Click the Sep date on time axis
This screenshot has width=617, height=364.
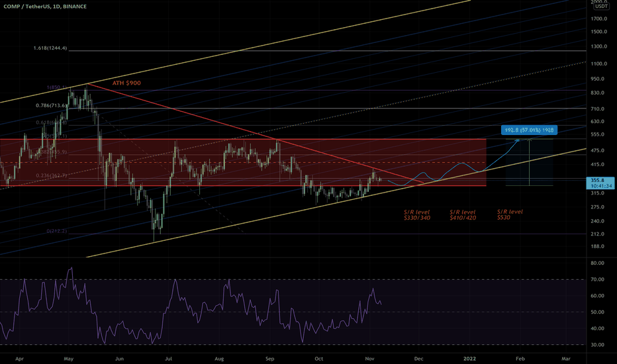pos(270,359)
